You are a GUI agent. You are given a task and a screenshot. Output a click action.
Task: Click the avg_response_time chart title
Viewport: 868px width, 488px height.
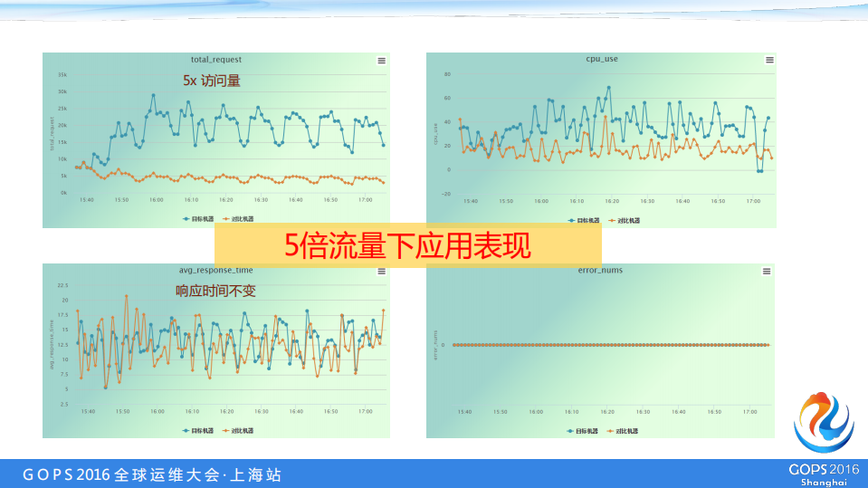[216, 271]
